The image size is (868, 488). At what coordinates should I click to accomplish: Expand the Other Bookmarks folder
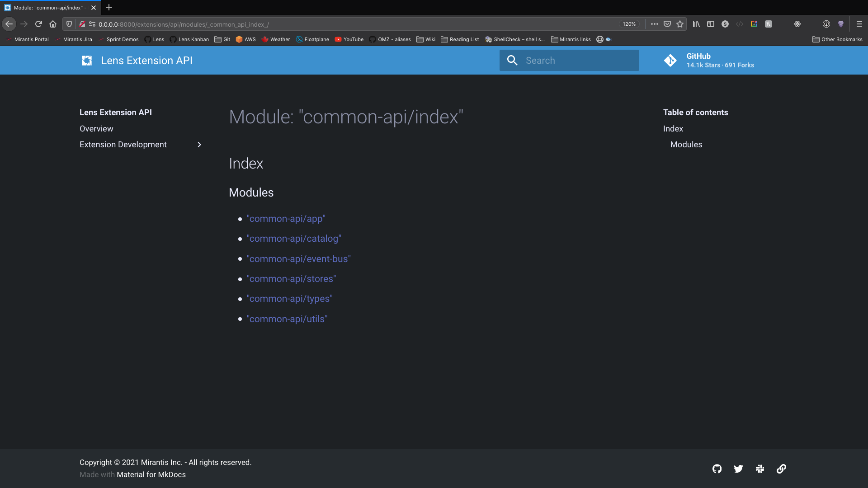[837, 39]
